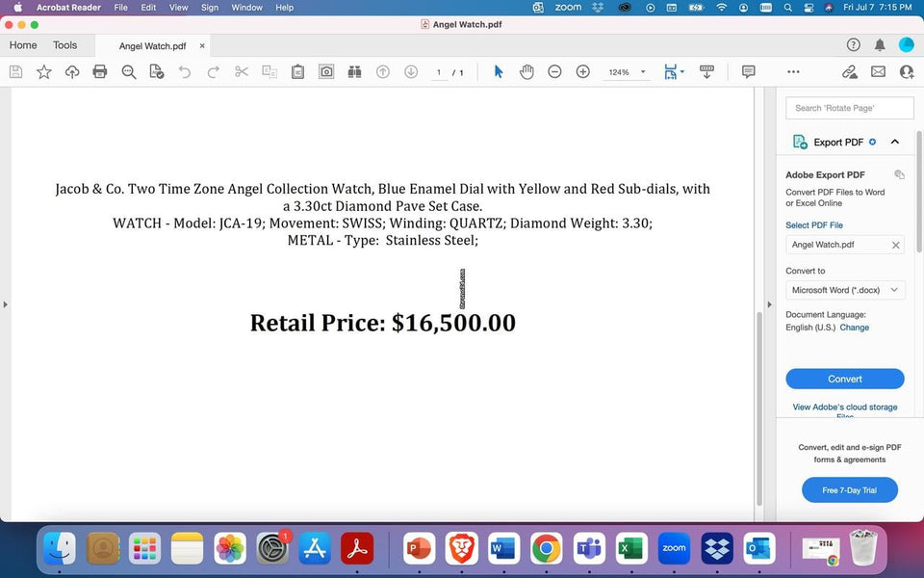Open the Wi-Fi menu bar icon

(x=721, y=8)
